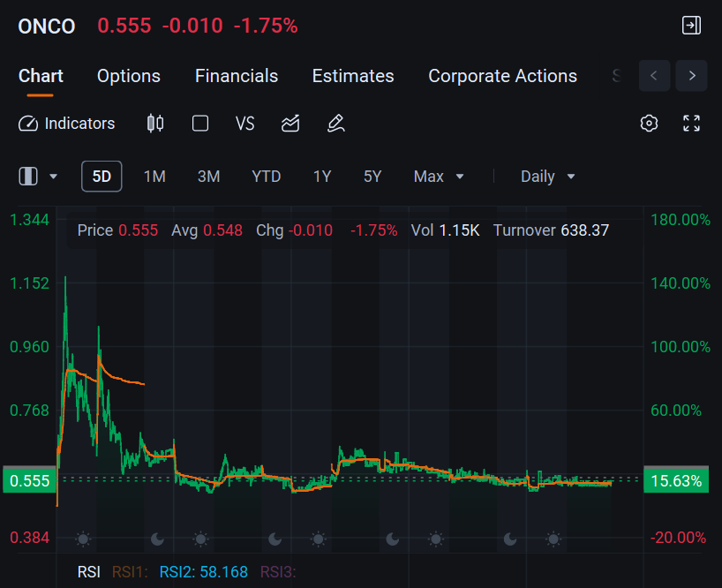The image size is (722, 588).
Task: Open the Max range dropdown
Action: coord(439,177)
